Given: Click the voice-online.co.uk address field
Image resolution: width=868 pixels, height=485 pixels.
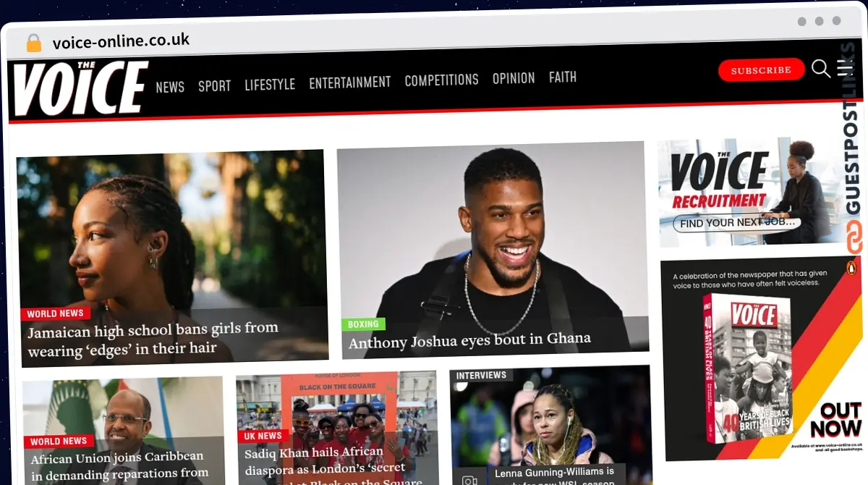Looking at the screenshot, I should [x=121, y=41].
